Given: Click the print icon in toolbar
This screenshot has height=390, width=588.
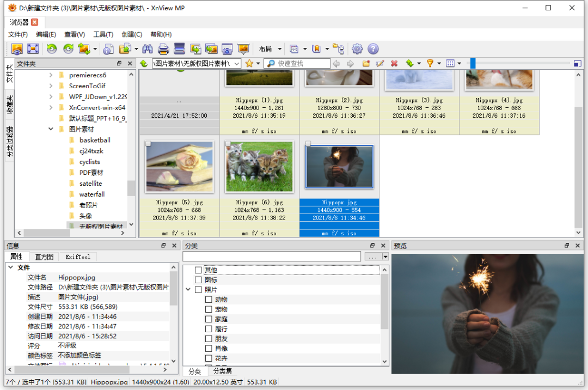Looking at the screenshot, I should pyautogui.click(x=163, y=49).
